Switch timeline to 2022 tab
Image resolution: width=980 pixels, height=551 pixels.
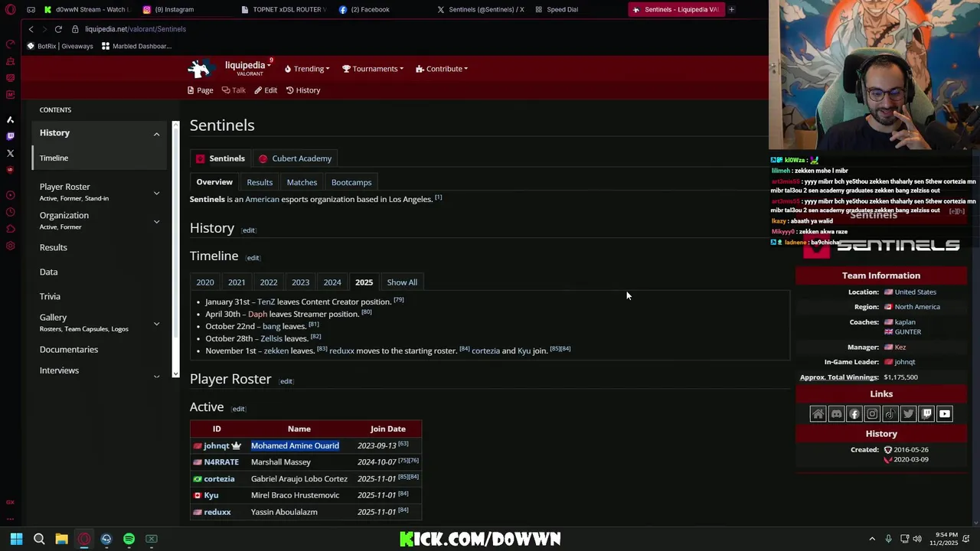click(x=269, y=282)
